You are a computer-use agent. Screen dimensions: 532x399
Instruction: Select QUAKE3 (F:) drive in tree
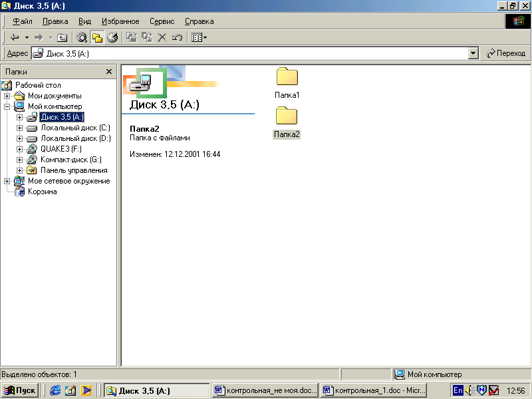(x=61, y=149)
